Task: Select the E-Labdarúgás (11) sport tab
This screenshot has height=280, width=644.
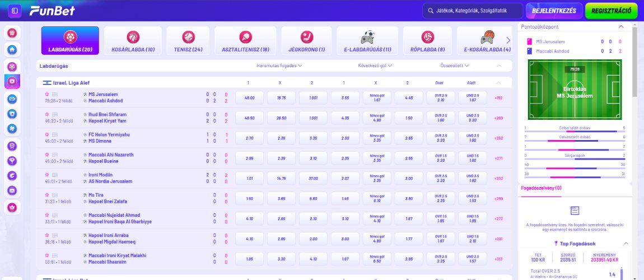Action: pyautogui.click(x=367, y=41)
